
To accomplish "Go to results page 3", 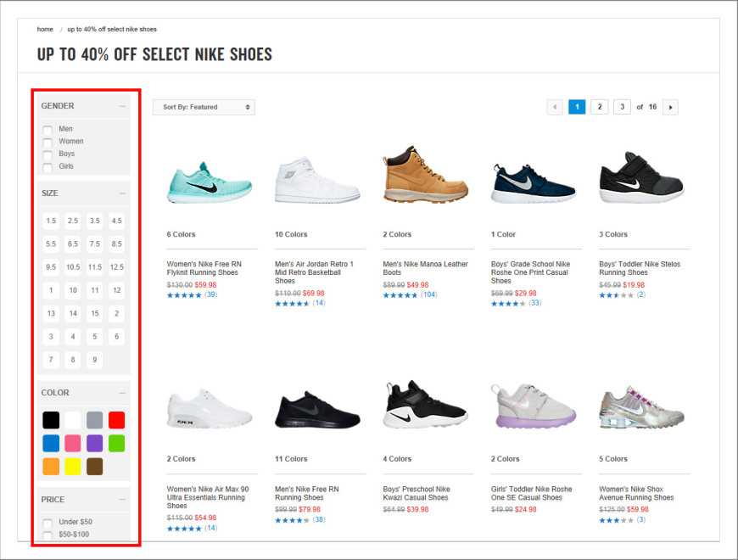I will tap(623, 107).
